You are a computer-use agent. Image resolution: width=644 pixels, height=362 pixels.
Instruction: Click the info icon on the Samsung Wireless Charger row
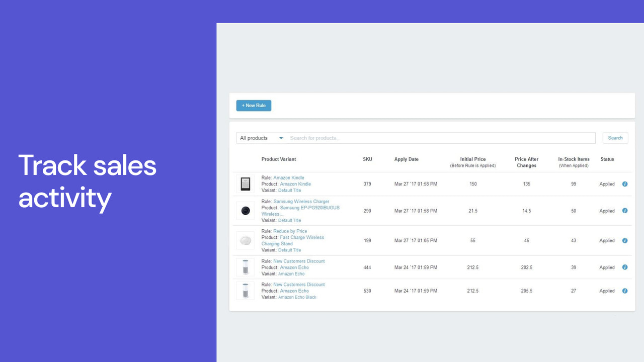(x=625, y=211)
